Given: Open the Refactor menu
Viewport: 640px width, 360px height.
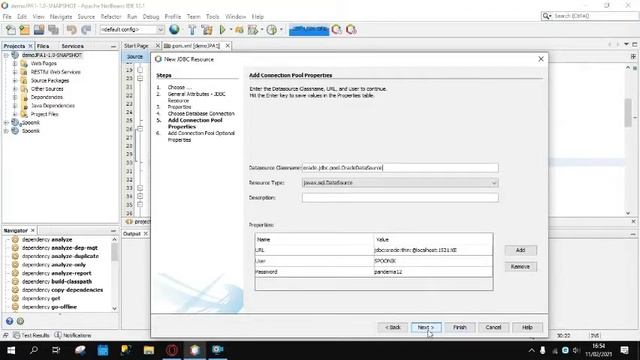Looking at the screenshot, I should (x=111, y=17).
